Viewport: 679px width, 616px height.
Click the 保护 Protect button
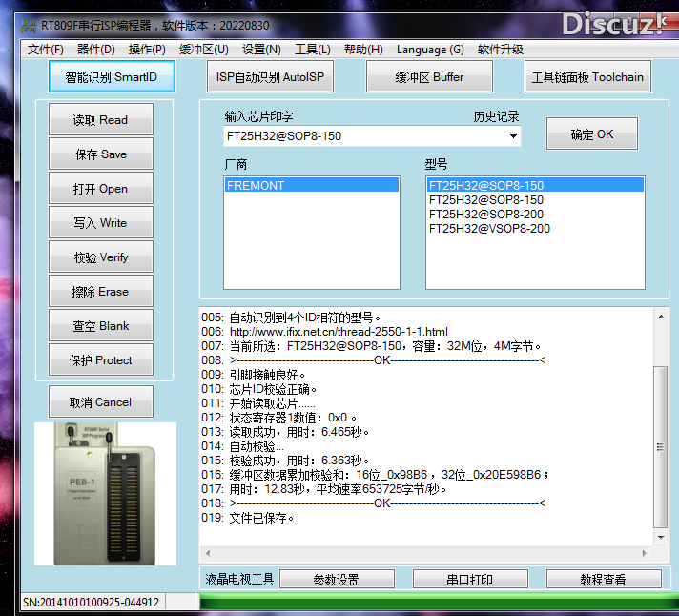point(100,359)
